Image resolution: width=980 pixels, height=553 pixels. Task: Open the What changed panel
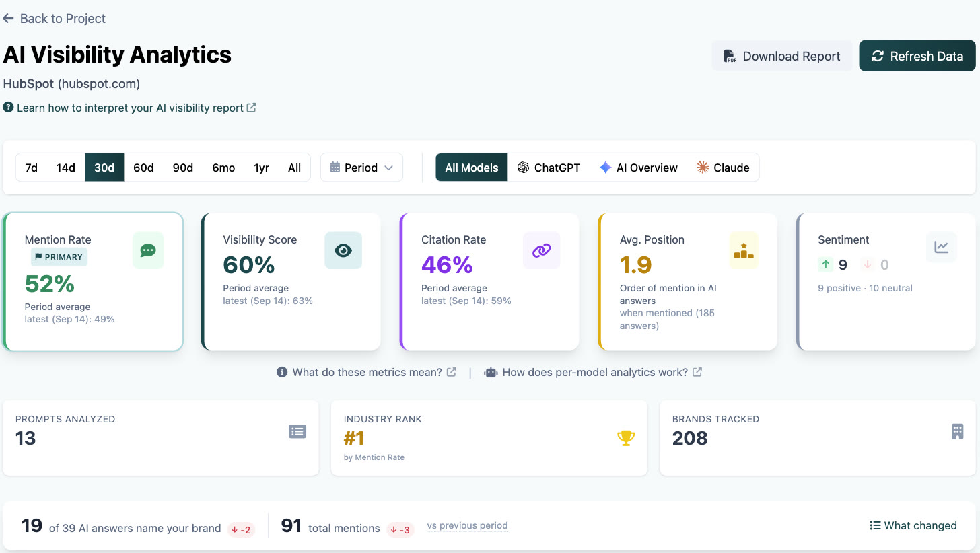(x=913, y=526)
